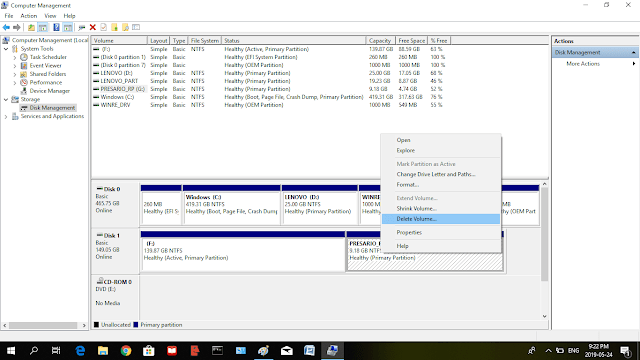Click the red X Delete toolbar icon
Screen dimensions: 640x360
[93, 27]
